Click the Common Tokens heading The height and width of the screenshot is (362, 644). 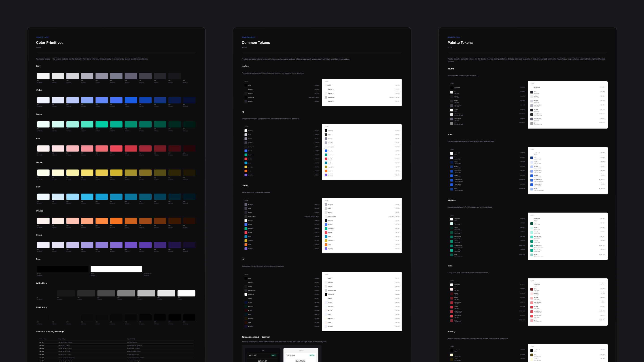(256, 42)
